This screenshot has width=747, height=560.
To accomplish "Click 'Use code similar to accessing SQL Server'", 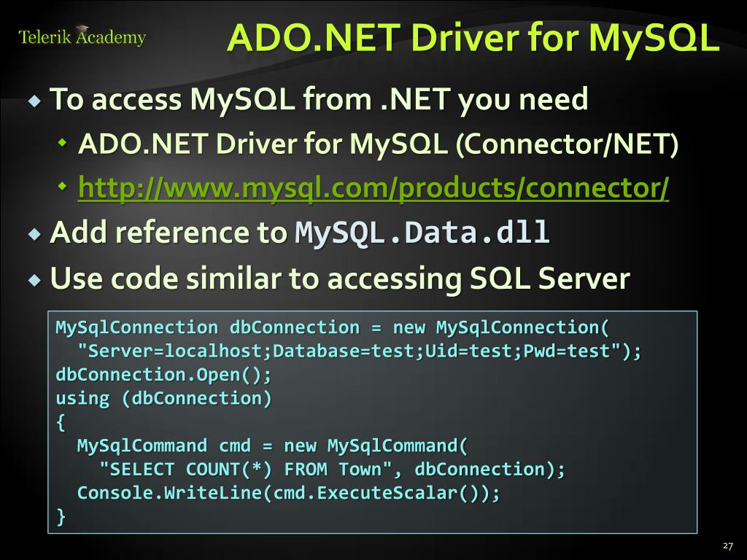I will (340, 278).
